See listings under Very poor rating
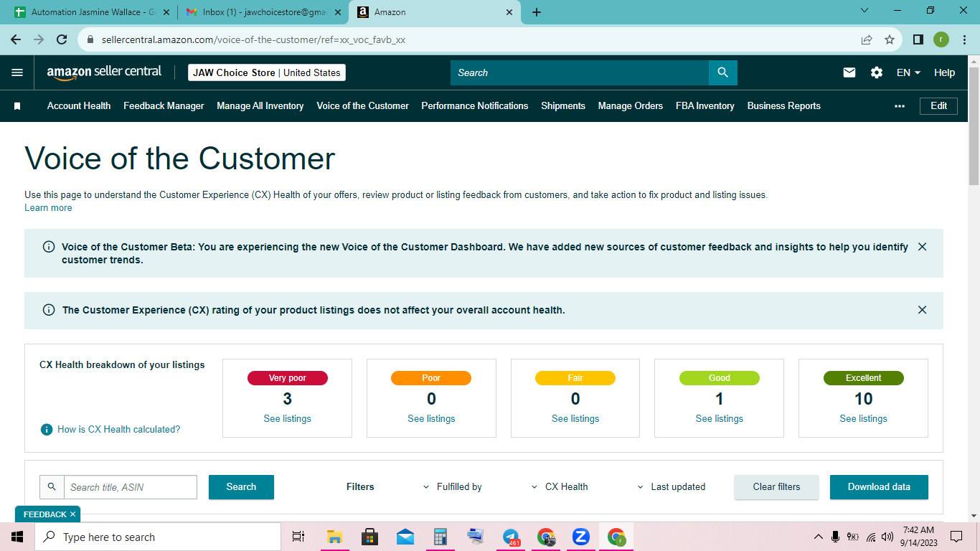This screenshot has width=980, height=551. pyautogui.click(x=287, y=418)
